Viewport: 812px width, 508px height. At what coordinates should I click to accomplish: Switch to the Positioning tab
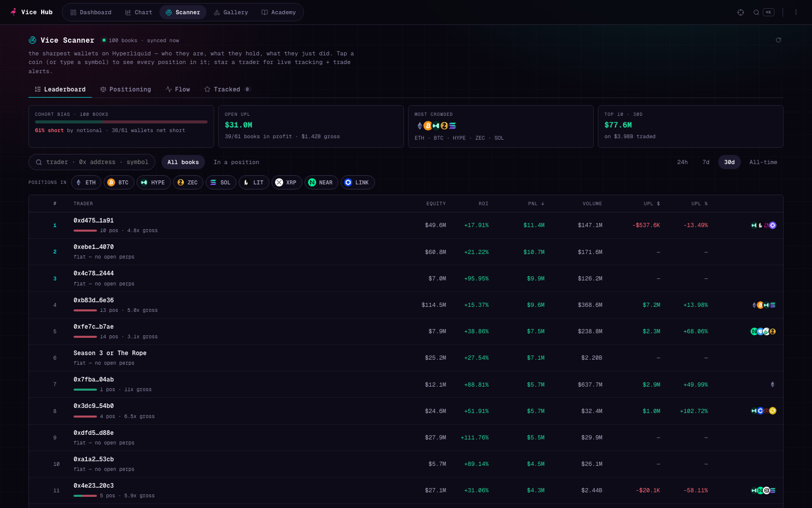point(125,89)
